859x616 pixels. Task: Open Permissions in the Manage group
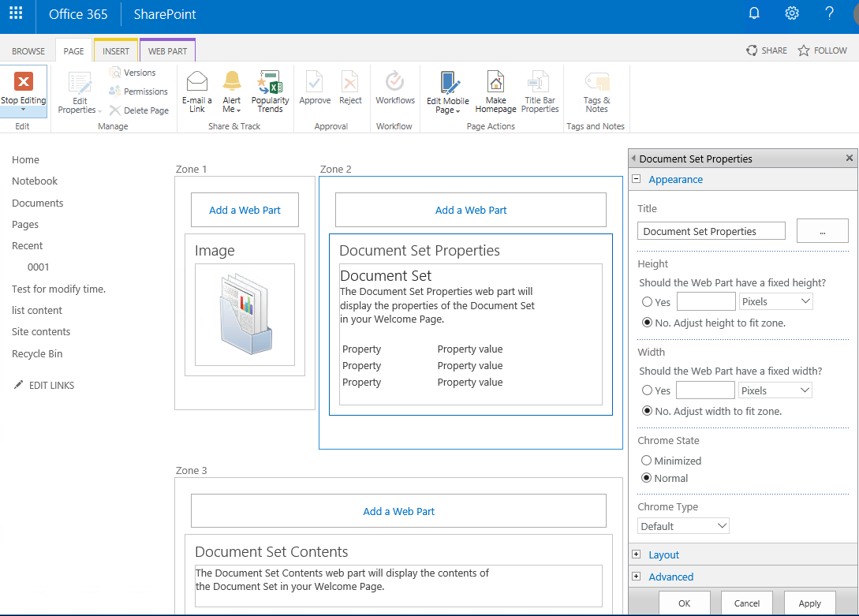[x=138, y=91]
